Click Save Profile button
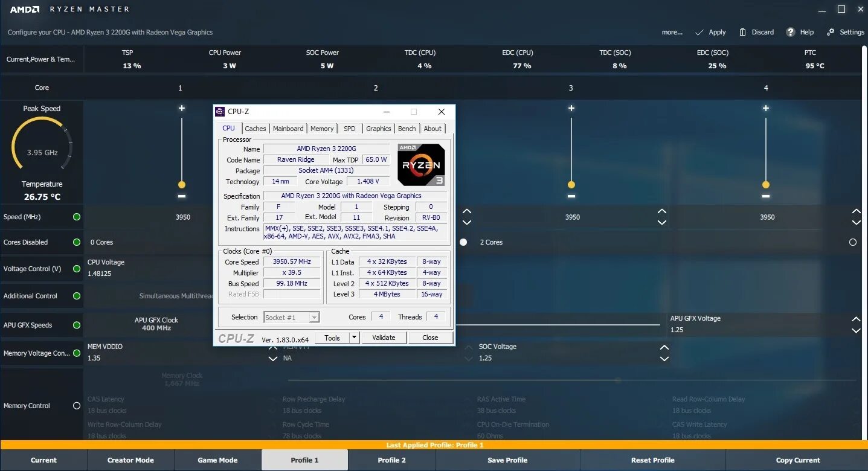 pyautogui.click(x=507, y=460)
